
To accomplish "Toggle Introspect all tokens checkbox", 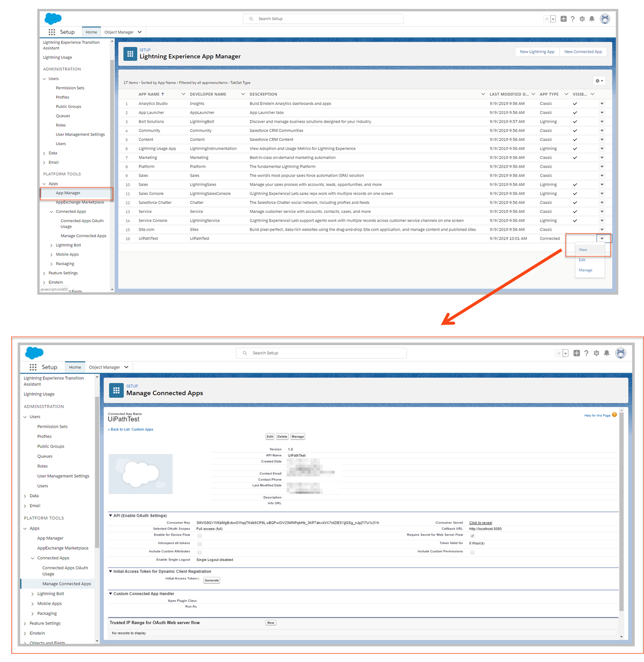I will [200, 544].
